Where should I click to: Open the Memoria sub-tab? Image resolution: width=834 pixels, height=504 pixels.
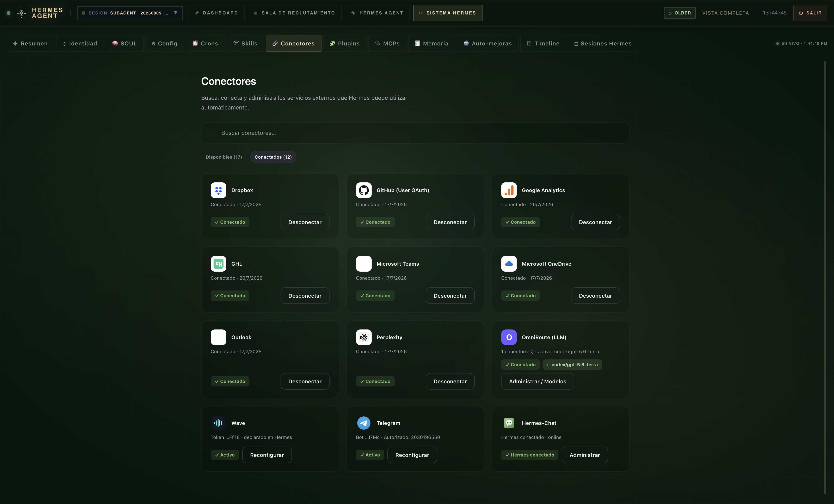431,43
